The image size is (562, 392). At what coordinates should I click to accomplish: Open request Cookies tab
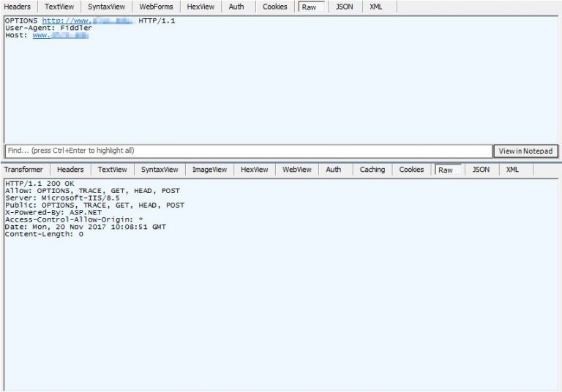click(275, 7)
